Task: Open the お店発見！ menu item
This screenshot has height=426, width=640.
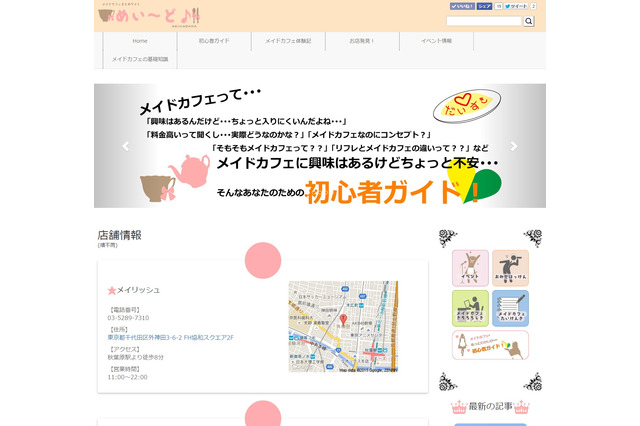Action: click(x=362, y=41)
